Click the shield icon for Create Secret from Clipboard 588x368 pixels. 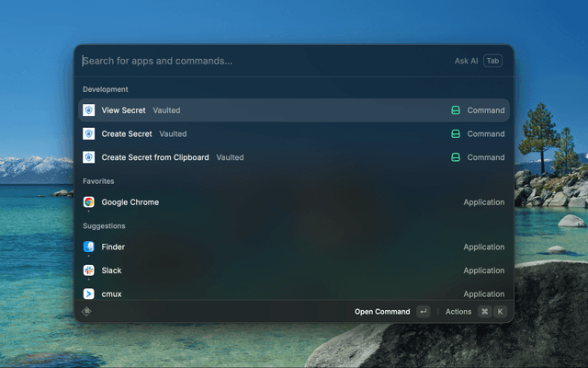pyautogui.click(x=89, y=157)
